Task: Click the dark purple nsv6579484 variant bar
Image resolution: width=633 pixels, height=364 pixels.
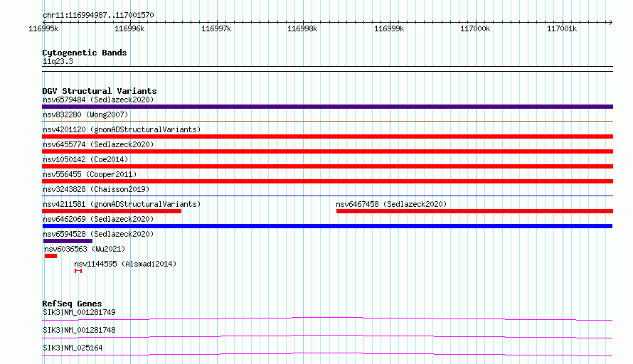Action: click(327, 107)
